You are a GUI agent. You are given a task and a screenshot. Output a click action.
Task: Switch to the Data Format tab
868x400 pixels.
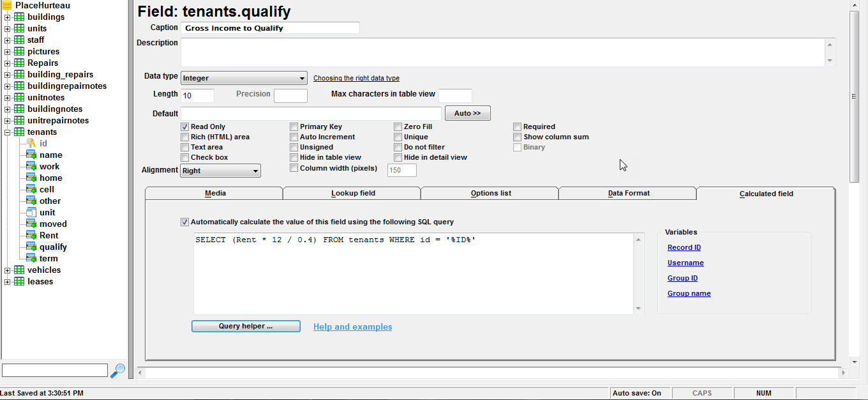tap(628, 193)
